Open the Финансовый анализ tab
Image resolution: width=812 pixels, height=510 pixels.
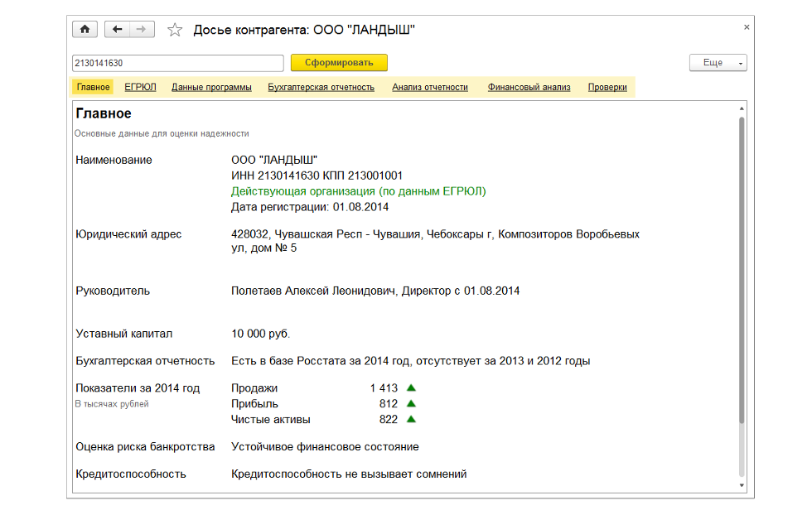(x=529, y=87)
